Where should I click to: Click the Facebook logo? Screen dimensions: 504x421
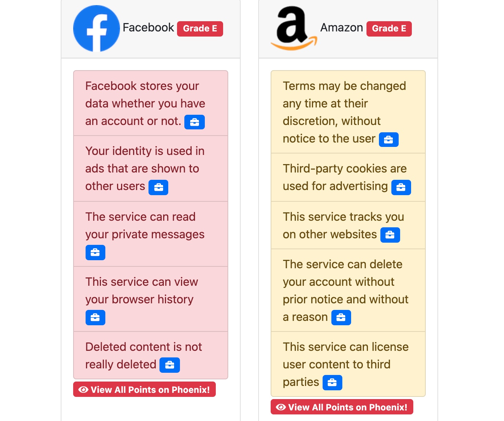97,29
